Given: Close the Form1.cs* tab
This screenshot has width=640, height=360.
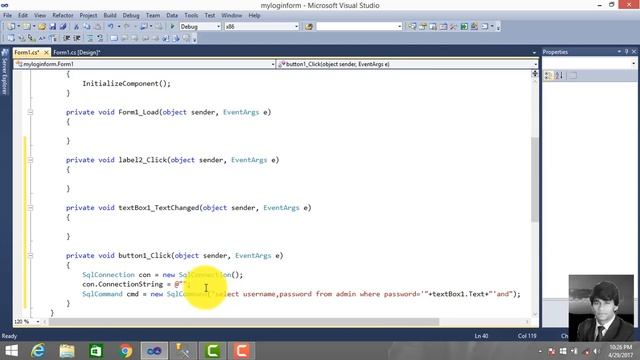Looking at the screenshot, I should [x=46, y=52].
